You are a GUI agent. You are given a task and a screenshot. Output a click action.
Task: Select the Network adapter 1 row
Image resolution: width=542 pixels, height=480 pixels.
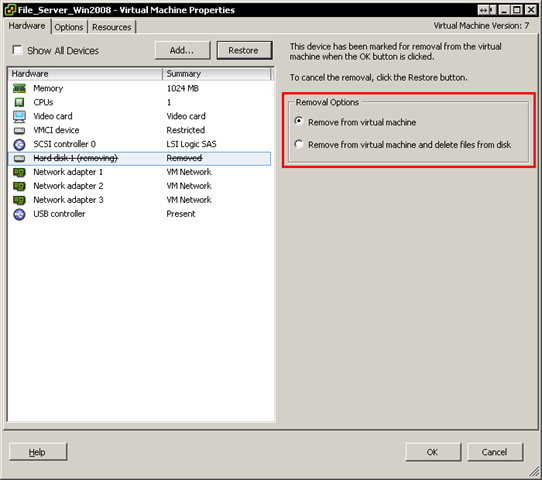(139, 172)
